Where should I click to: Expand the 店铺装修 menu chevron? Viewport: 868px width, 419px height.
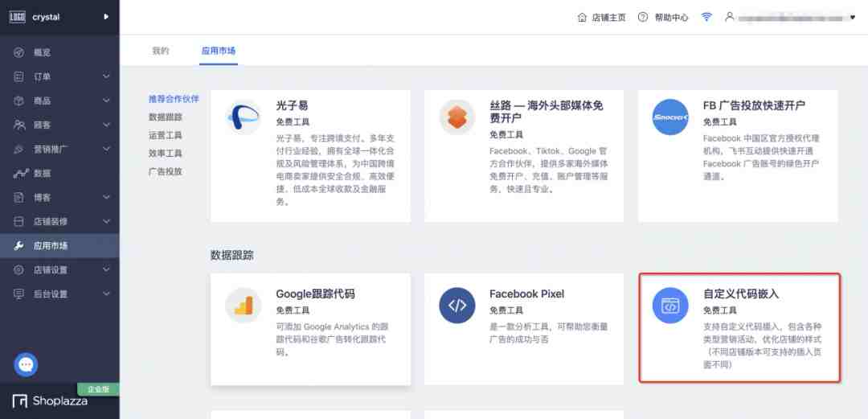(106, 222)
